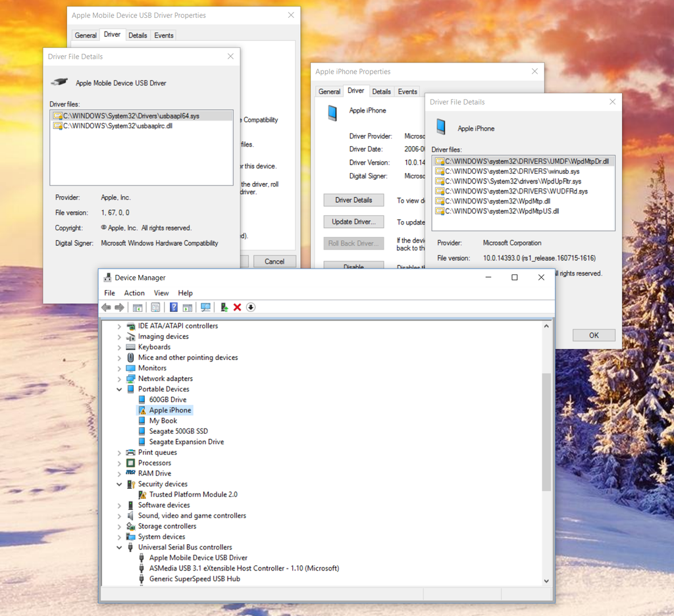Click the Scan for hardware changes icon
Image resolution: width=674 pixels, height=616 pixels.
(x=205, y=307)
